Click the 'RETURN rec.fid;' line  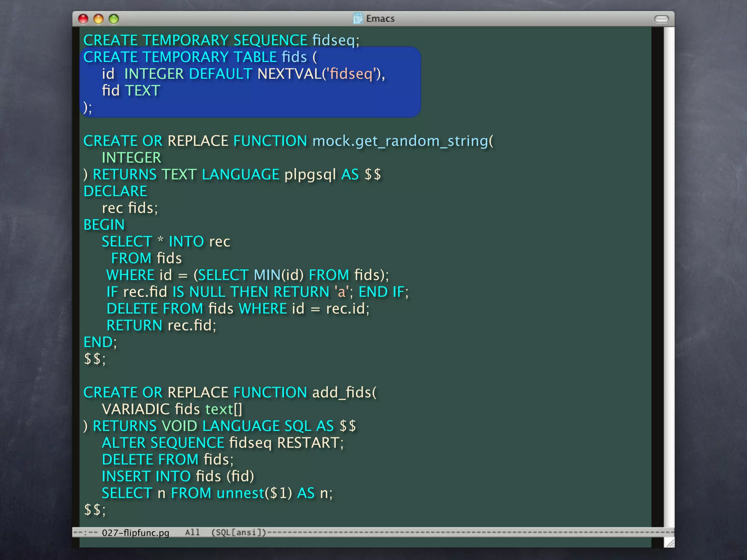point(161,325)
